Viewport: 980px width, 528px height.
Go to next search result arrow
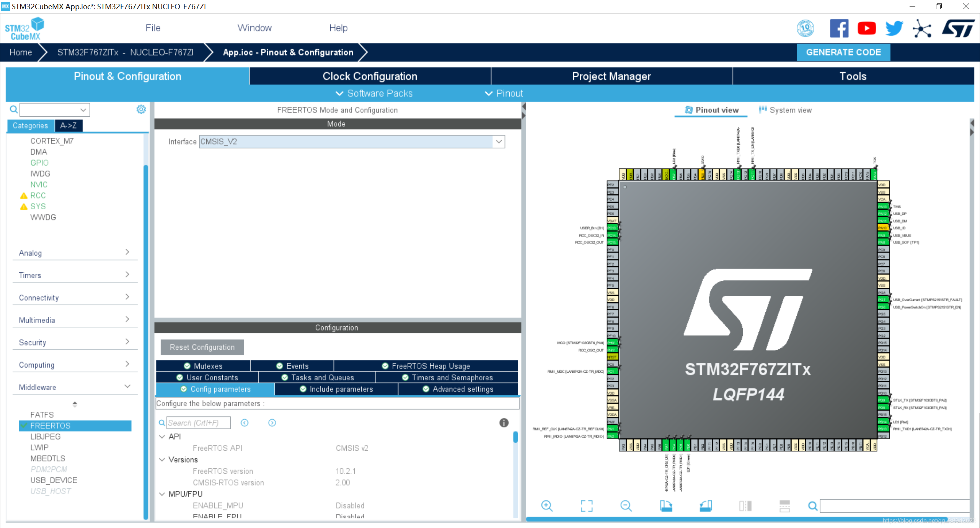pyautogui.click(x=272, y=423)
